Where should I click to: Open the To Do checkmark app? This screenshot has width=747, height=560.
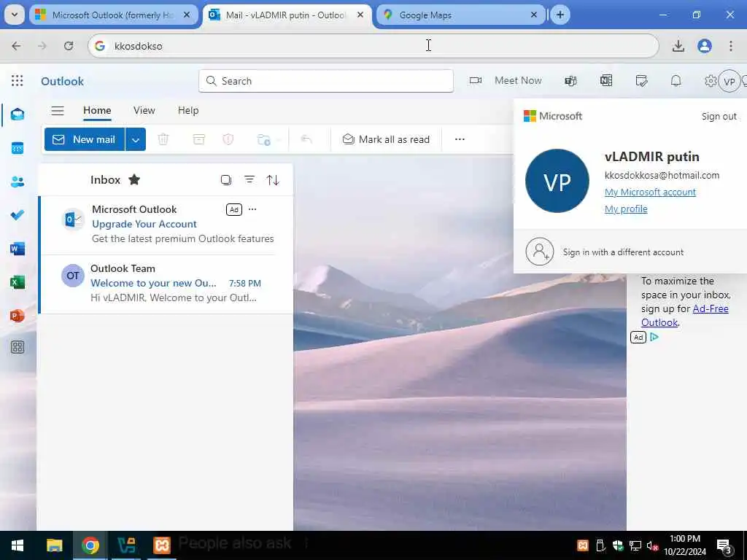(x=18, y=215)
